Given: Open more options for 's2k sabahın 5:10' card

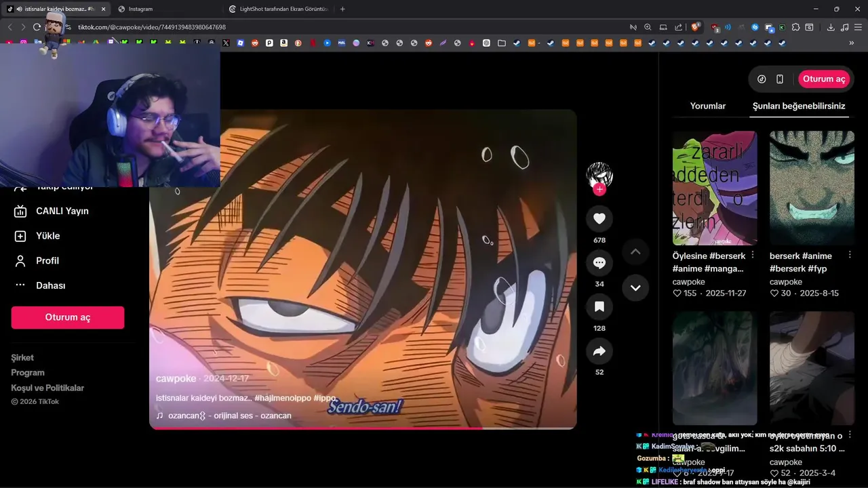Looking at the screenshot, I should point(849,435).
